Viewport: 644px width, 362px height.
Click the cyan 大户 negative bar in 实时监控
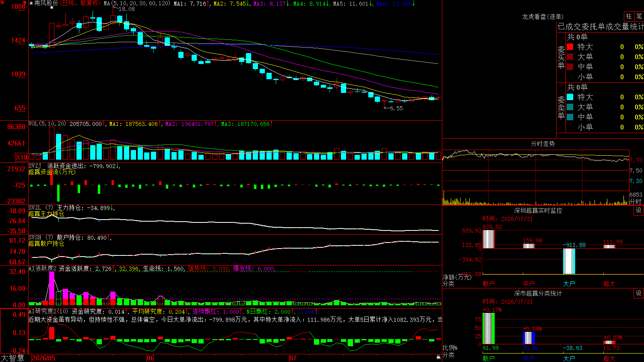(569, 261)
